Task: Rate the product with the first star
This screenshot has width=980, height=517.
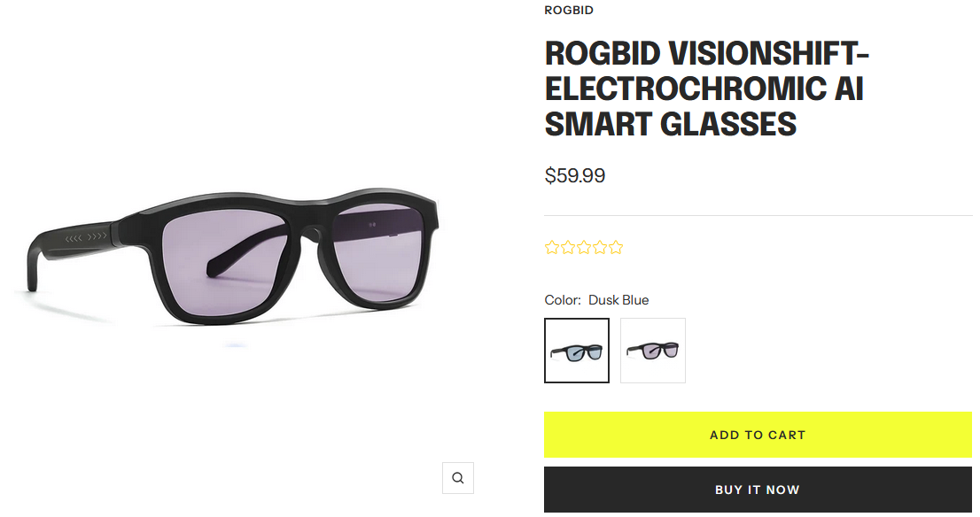Action: [552, 248]
